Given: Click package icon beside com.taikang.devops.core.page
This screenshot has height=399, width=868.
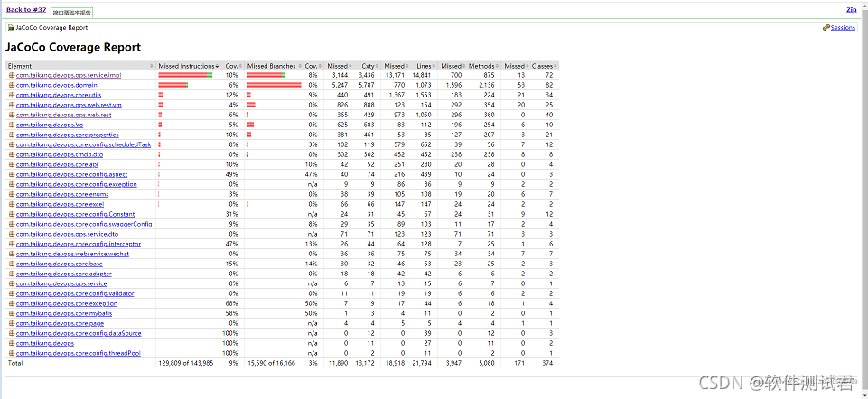Looking at the screenshot, I should coord(11,323).
